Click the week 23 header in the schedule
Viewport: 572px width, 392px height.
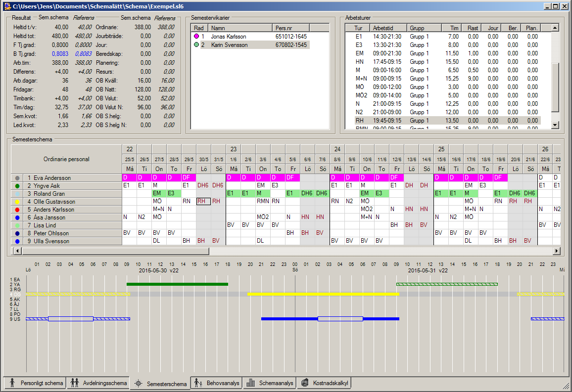(234, 149)
